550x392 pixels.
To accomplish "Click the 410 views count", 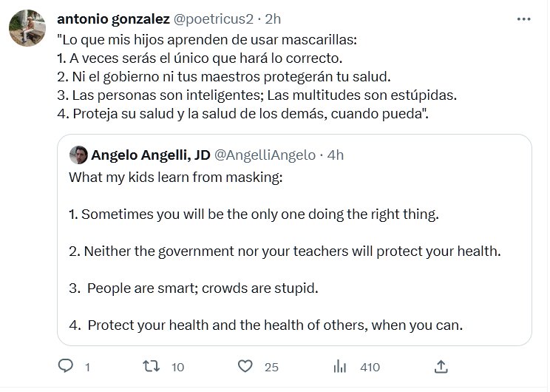I will 369,367.
